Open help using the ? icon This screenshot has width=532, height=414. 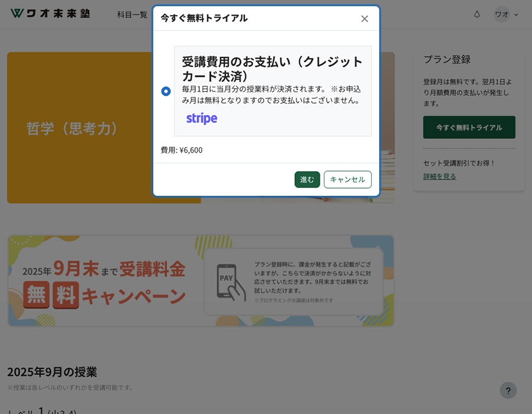click(507, 390)
